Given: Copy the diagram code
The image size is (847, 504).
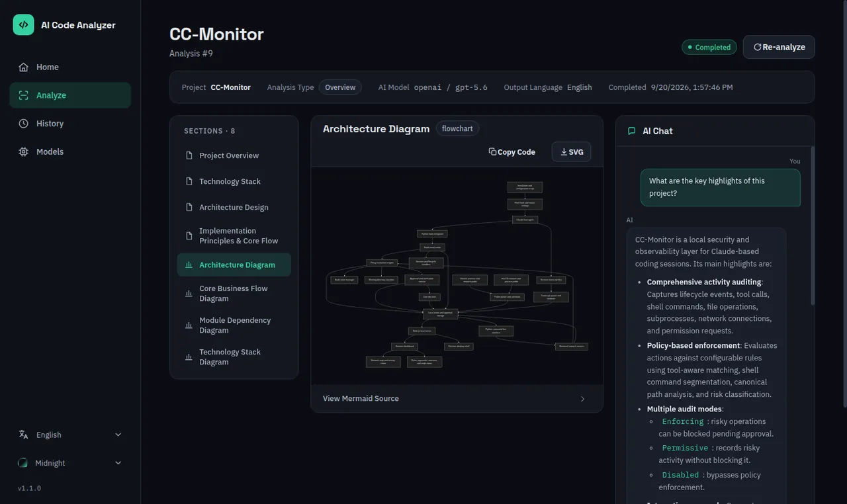Looking at the screenshot, I should click(x=512, y=151).
